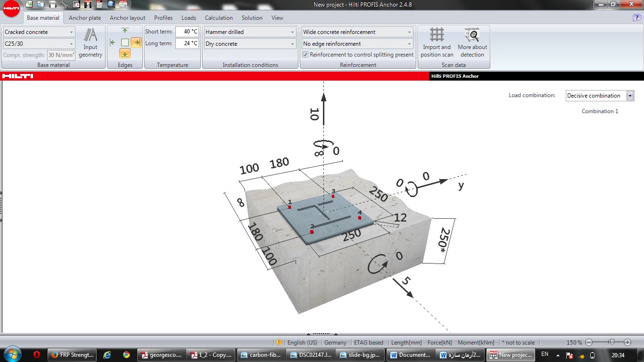Toggle the left edge arrow

(113, 42)
